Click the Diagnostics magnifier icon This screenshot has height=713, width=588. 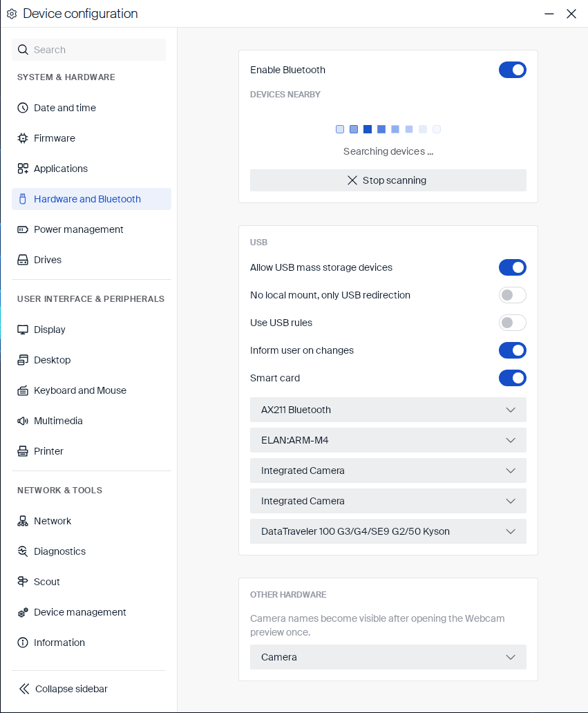(x=23, y=551)
